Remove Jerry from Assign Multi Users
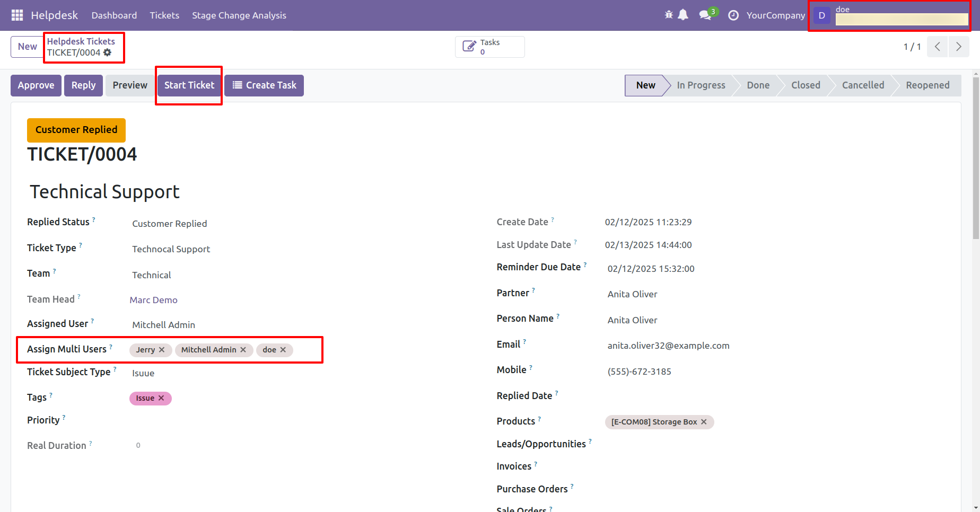 pos(162,350)
